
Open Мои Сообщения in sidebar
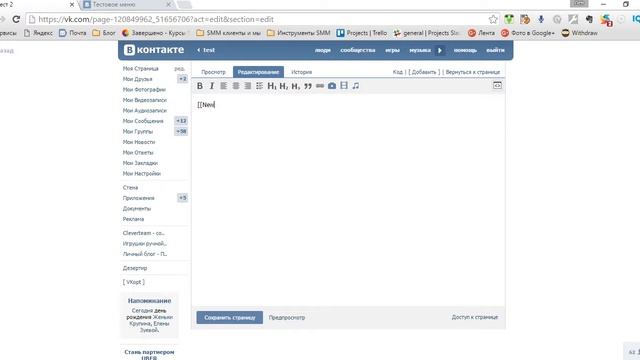point(143,121)
